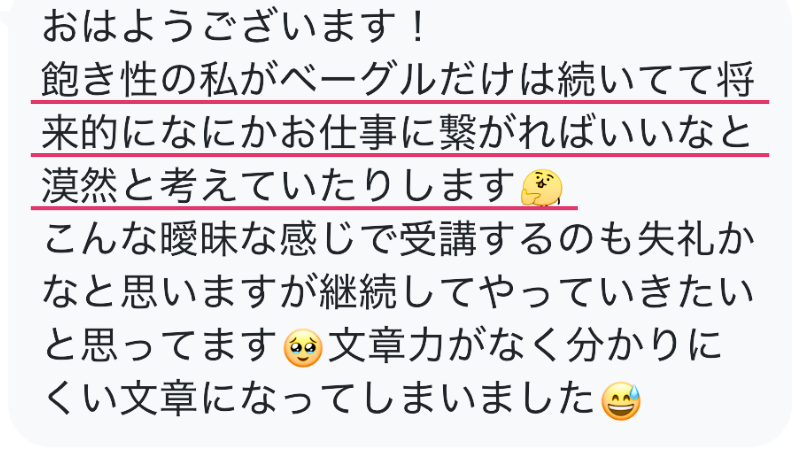Click the red underline beneath 漠然と考えて line
The width and height of the screenshot is (800, 450).
304,208
